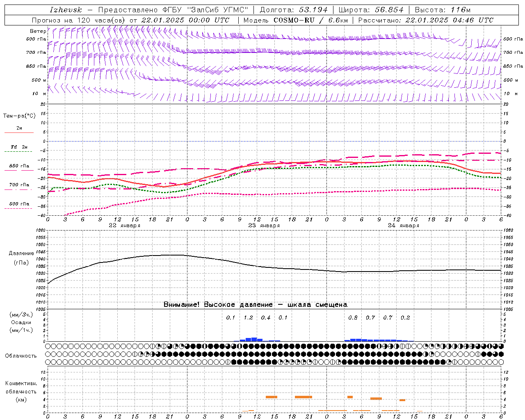Select the Широта: 56.854 header value
Screen dimensions: 525x420
[x=371, y=10]
